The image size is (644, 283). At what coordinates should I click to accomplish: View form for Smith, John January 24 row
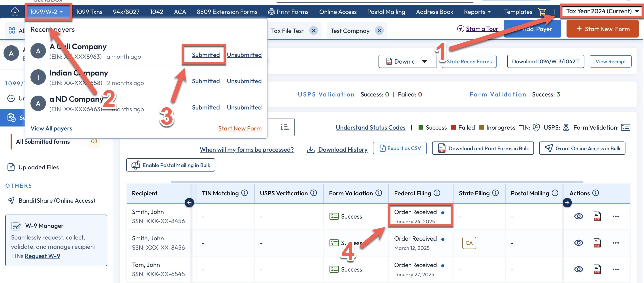578,216
